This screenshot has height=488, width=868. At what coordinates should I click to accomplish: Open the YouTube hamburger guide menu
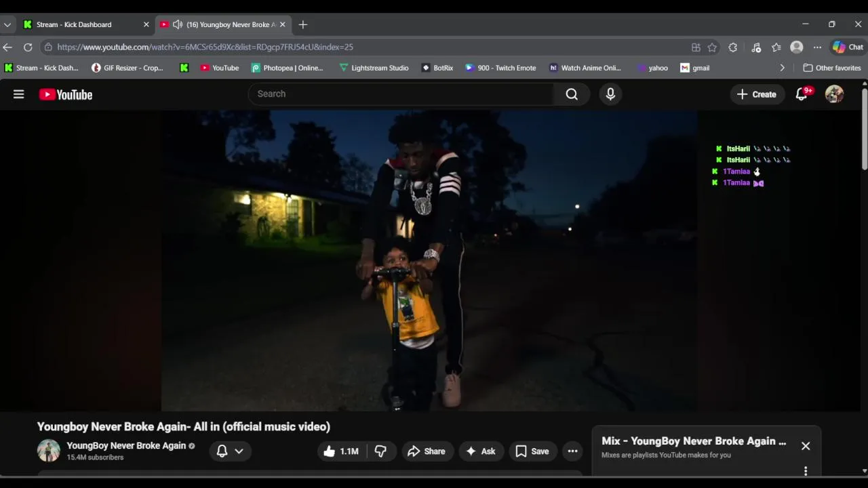(x=18, y=94)
